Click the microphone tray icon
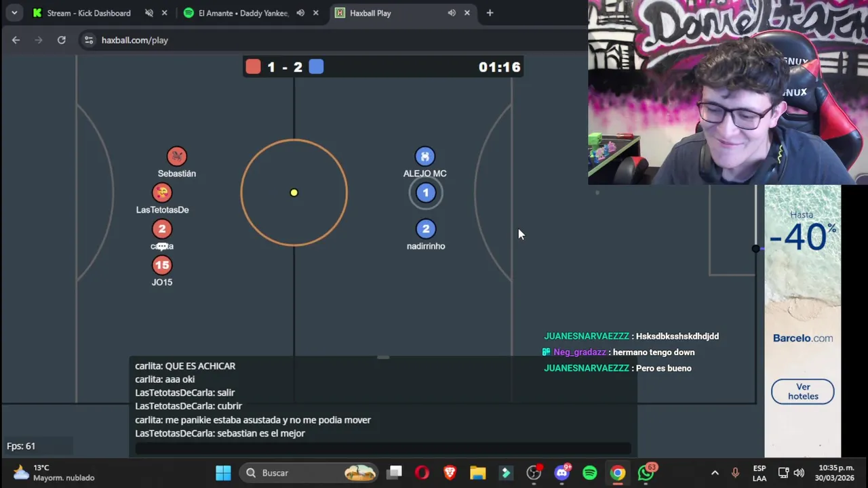Image resolution: width=868 pixels, height=488 pixels. point(736,473)
